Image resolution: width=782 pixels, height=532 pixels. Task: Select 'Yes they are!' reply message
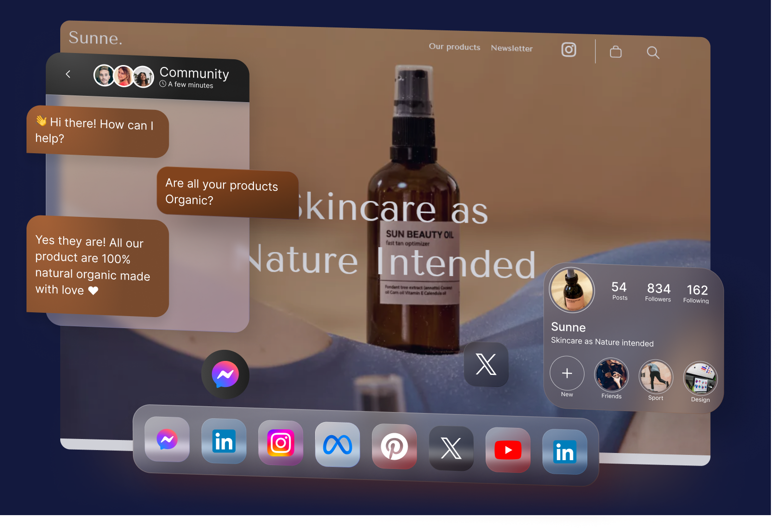[97, 266]
